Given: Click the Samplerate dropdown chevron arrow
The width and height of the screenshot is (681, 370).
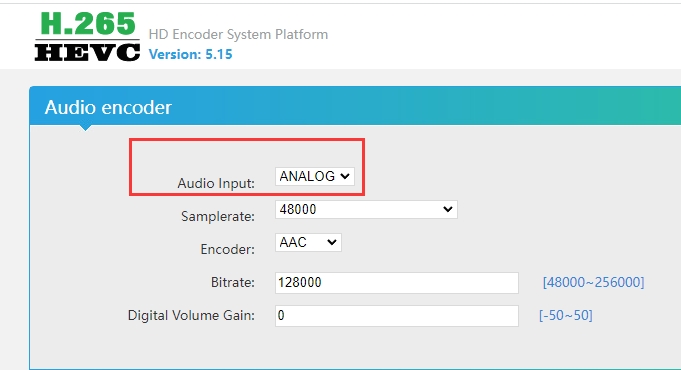Looking at the screenshot, I should tap(448, 209).
